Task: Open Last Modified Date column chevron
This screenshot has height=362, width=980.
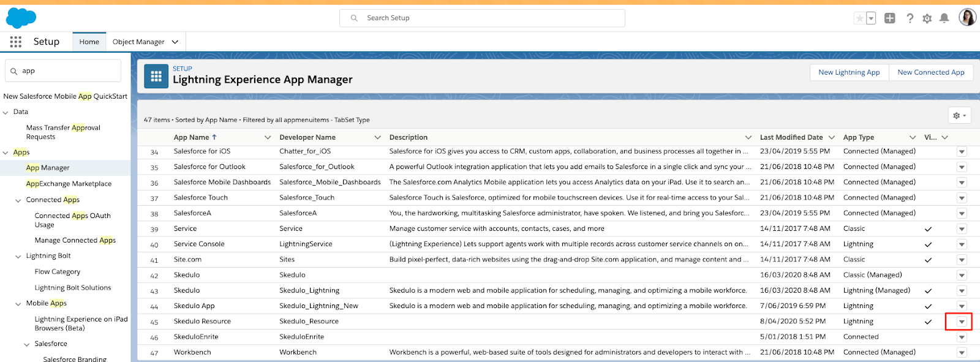Action: coord(832,137)
